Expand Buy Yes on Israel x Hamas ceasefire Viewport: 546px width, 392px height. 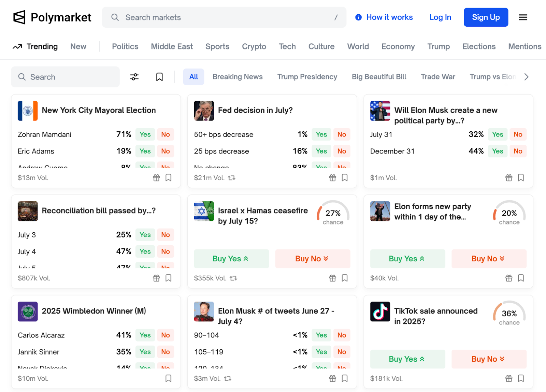(231, 259)
